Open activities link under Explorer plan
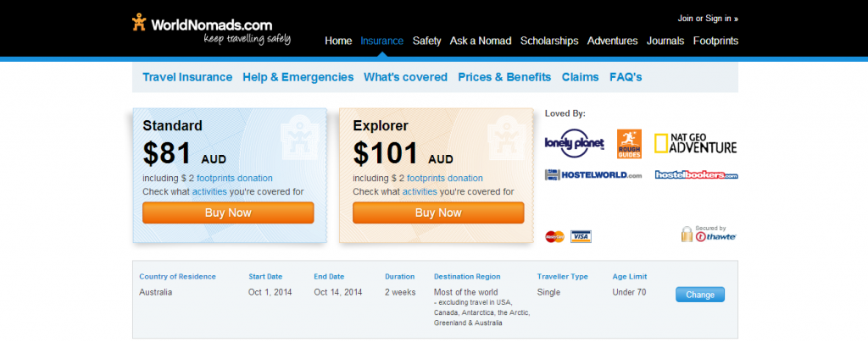The height and width of the screenshot is (342, 868). (420, 191)
